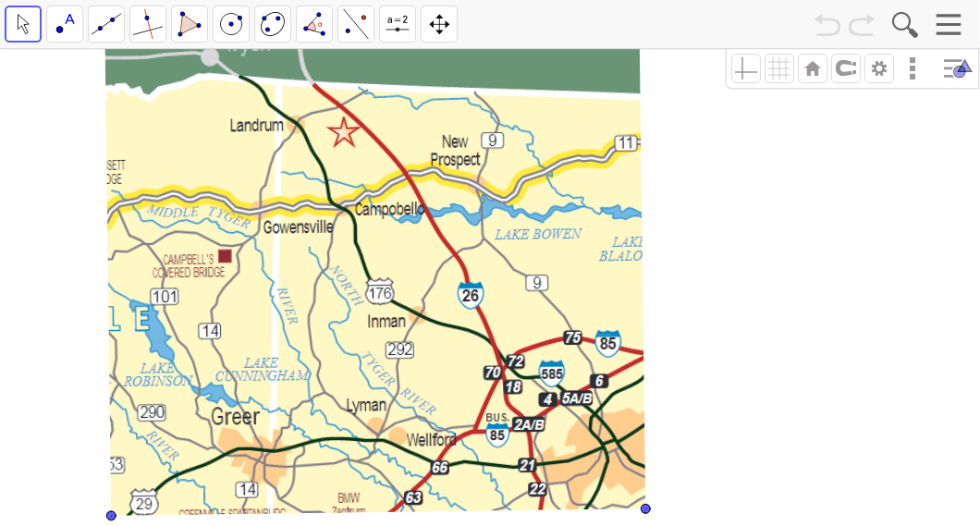Click the exit 66 marker
Image resolution: width=980 pixels, height=526 pixels.
pyautogui.click(x=440, y=467)
